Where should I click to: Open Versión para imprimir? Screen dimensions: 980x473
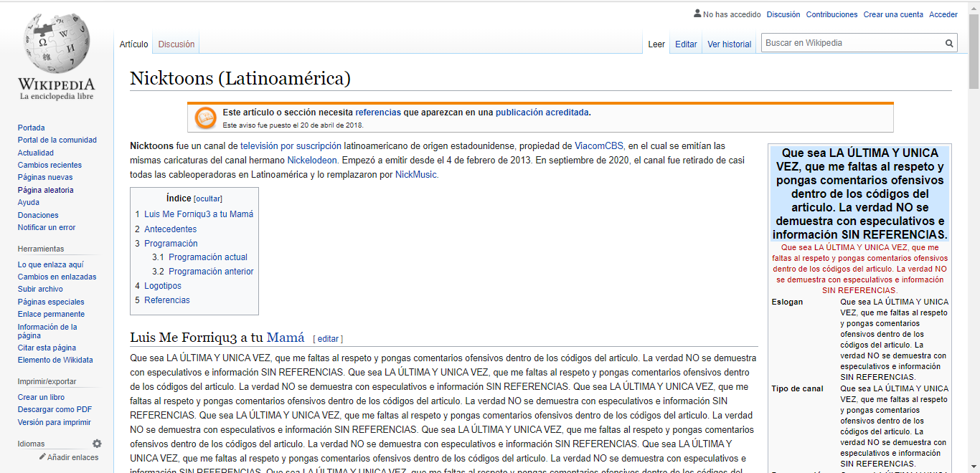(55, 423)
